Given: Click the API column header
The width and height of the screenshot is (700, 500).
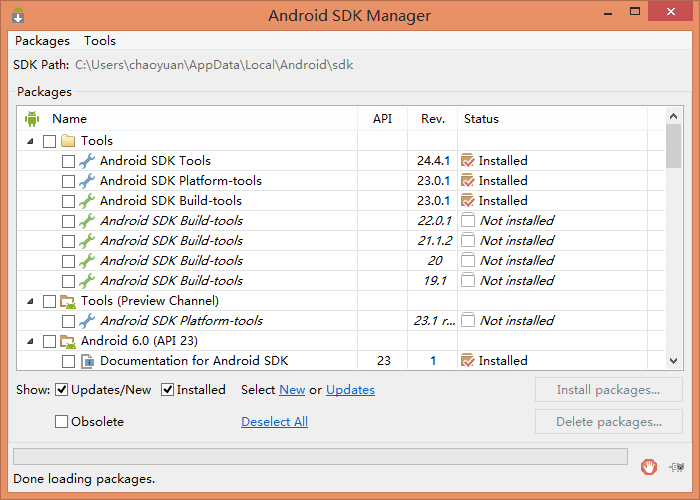Looking at the screenshot, I should tap(383, 119).
